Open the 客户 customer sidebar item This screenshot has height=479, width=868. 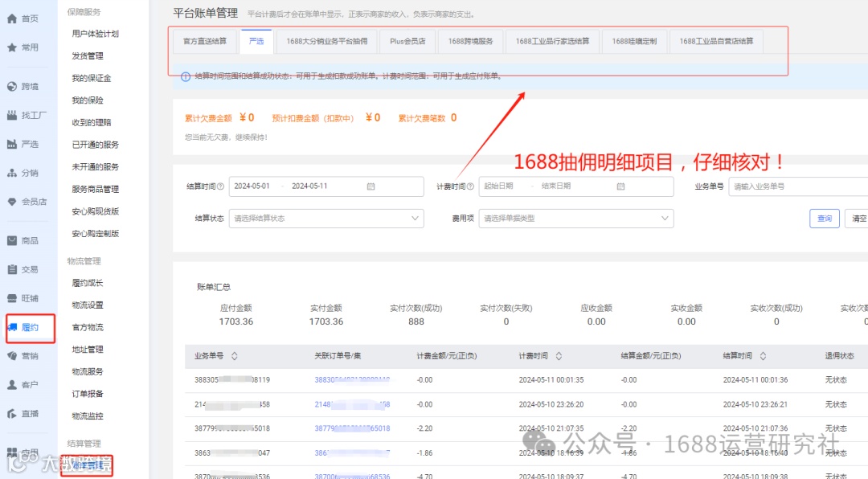pyautogui.click(x=23, y=385)
